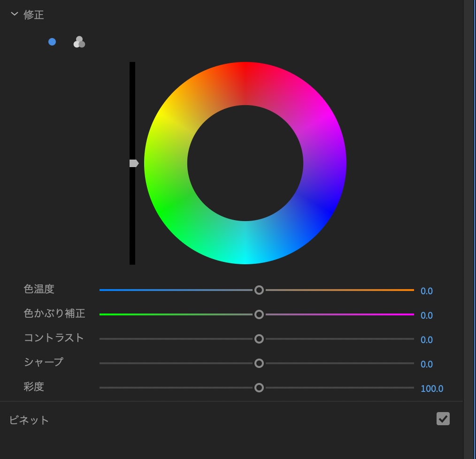Click the コントラスト value field
The width and height of the screenshot is (476, 459).
(x=426, y=340)
